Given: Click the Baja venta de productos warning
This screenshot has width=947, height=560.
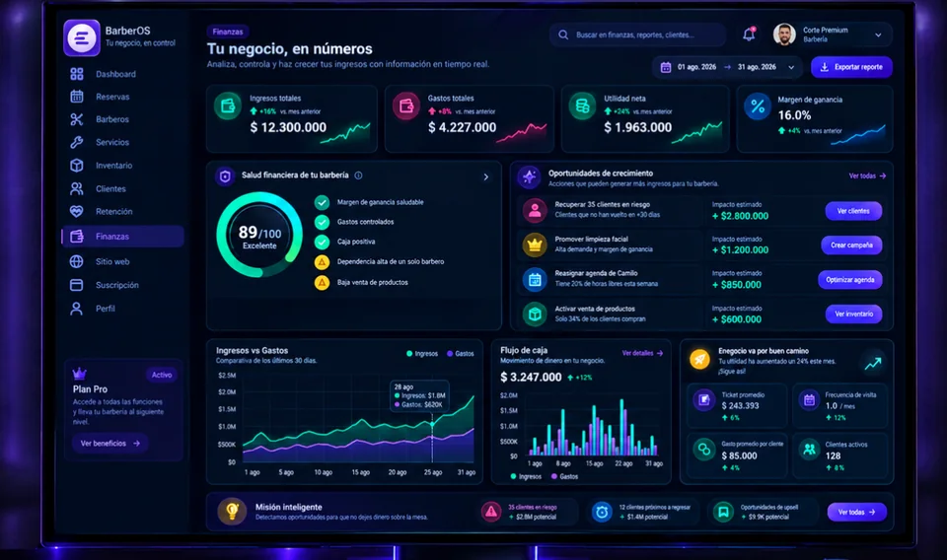Looking at the screenshot, I should tap(322, 282).
